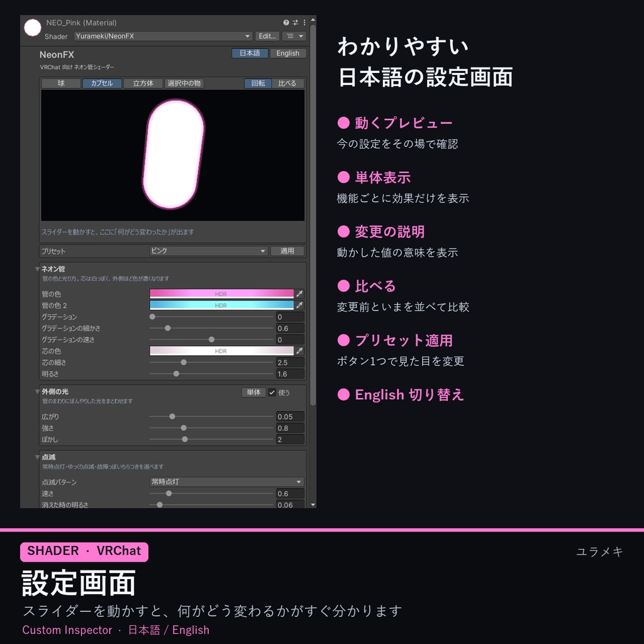Screen dimensions: 644x644
Task: Click the ユラメキ brand text
Action: pyautogui.click(x=599, y=551)
